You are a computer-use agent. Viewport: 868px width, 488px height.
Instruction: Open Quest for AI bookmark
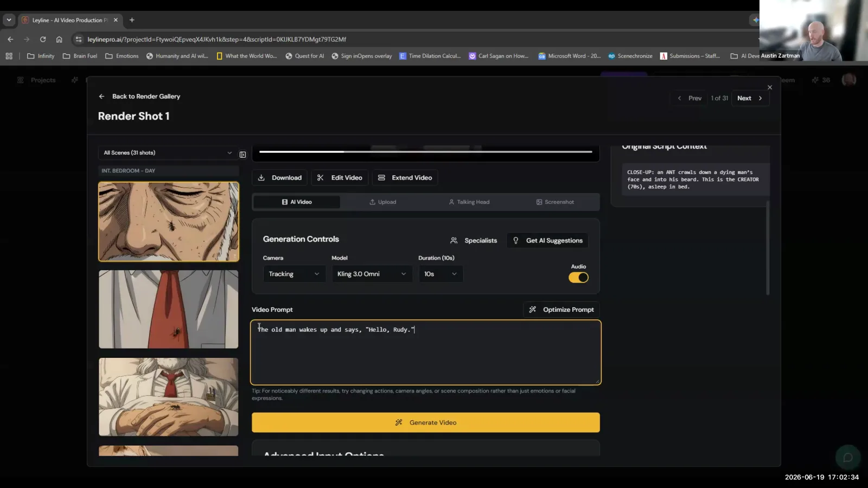pyautogui.click(x=305, y=56)
